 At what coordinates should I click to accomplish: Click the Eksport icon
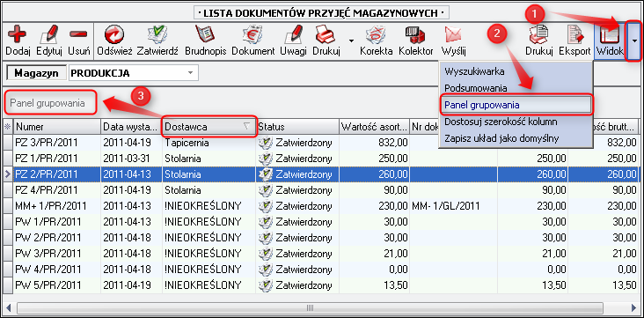point(574,35)
